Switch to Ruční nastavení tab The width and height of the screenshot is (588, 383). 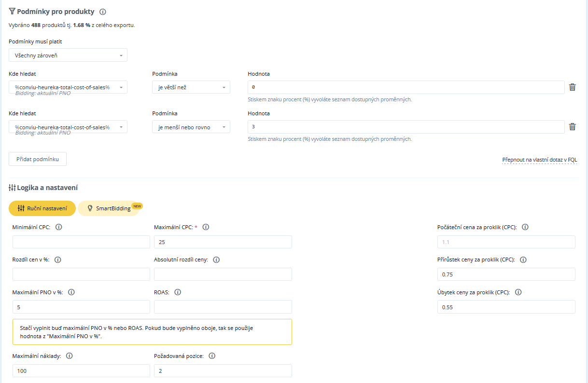(x=42, y=208)
